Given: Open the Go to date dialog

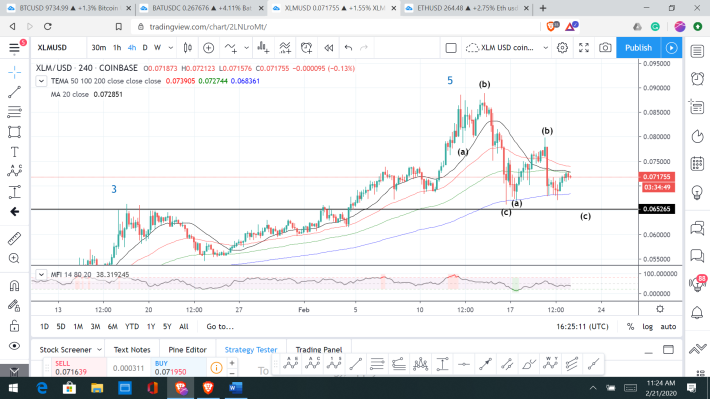Looking at the screenshot, I should point(220,327).
